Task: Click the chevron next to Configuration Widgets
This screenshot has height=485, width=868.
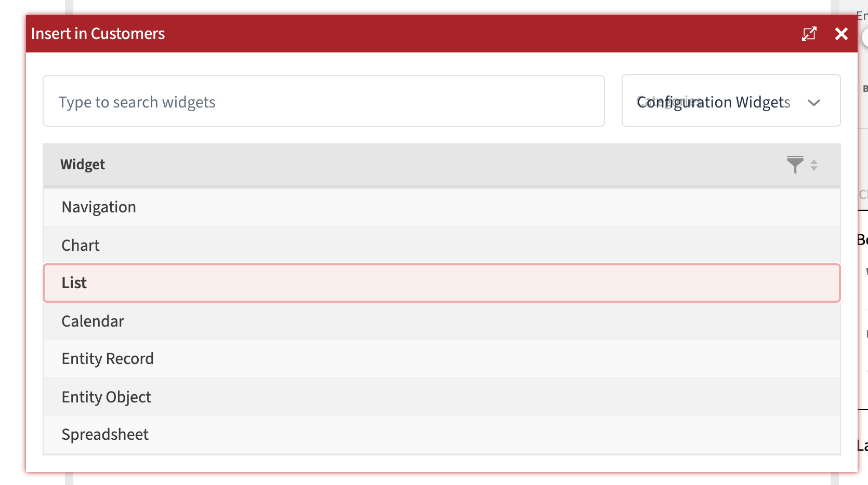Action: click(x=814, y=102)
